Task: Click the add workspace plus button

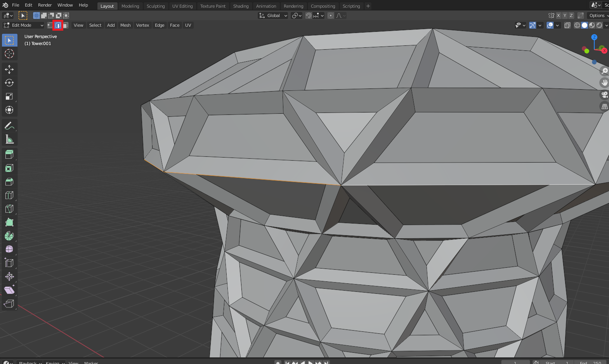Action: coord(368,6)
